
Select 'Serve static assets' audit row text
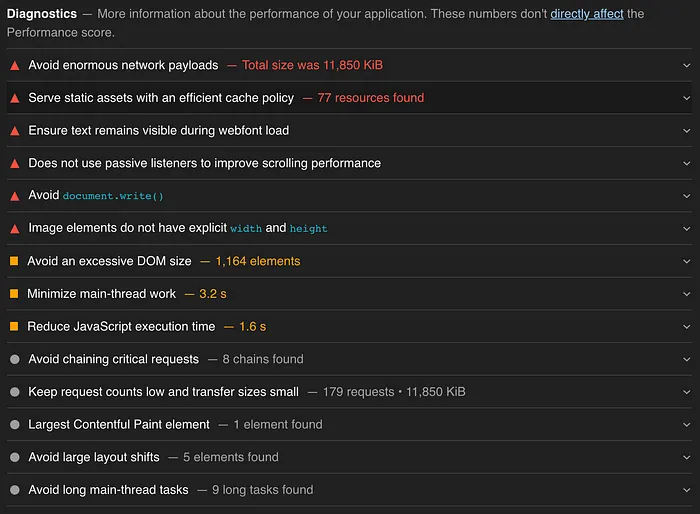tap(161, 98)
